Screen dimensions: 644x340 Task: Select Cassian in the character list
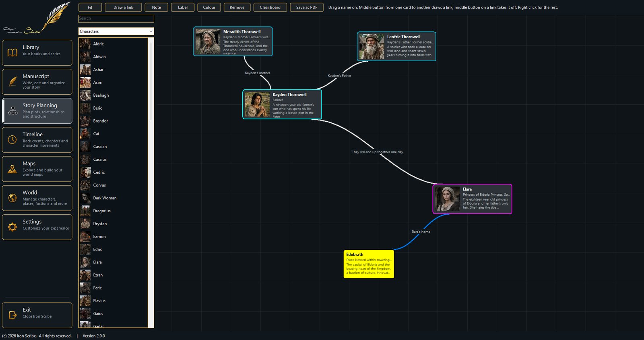[114, 147]
